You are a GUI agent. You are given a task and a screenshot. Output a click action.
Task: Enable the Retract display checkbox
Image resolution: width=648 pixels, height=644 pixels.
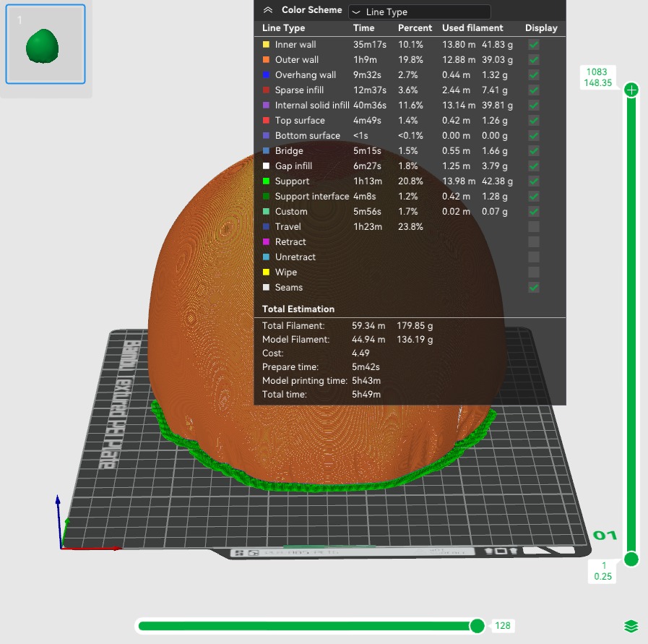point(534,242)
